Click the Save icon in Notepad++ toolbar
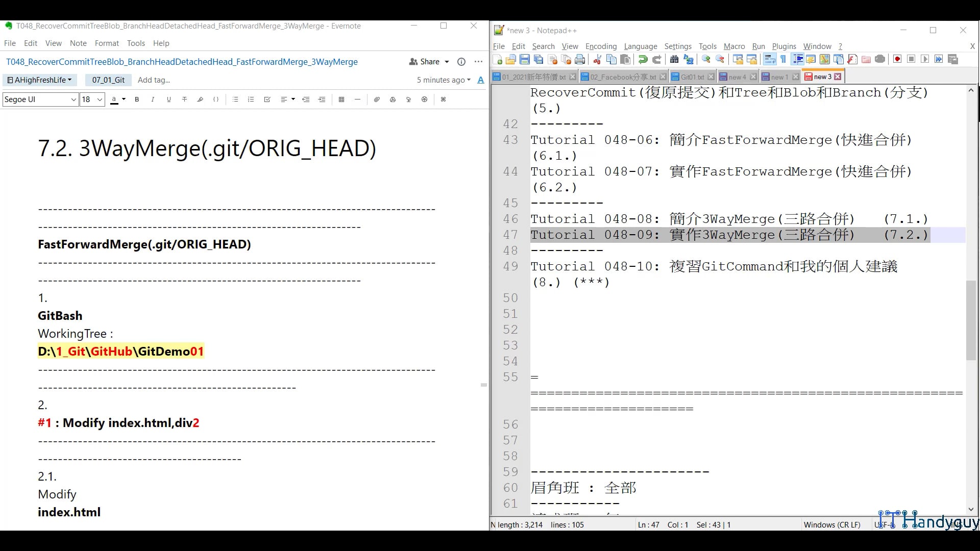This screenshot has height=551, width=980. coord(524,60)
